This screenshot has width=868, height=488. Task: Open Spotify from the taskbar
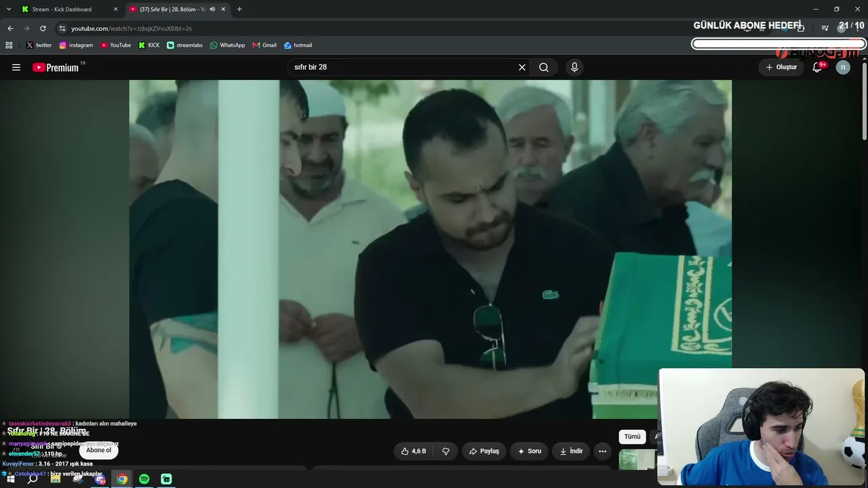(x=144, y=479)
